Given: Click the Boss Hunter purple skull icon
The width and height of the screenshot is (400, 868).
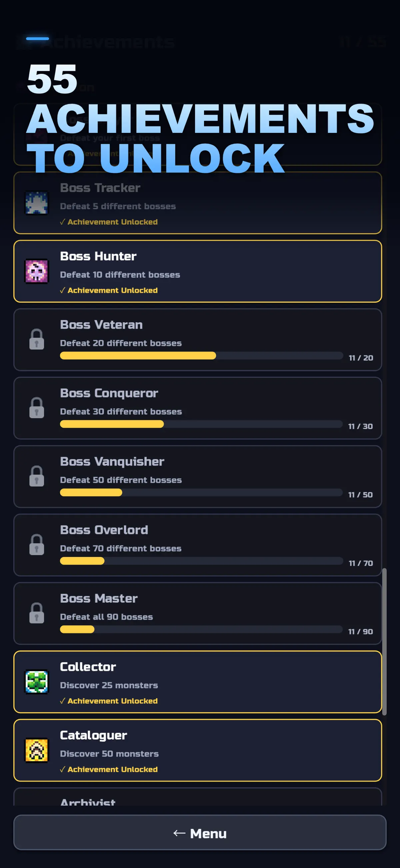Looking at the screenshot, I should point(37,271).
